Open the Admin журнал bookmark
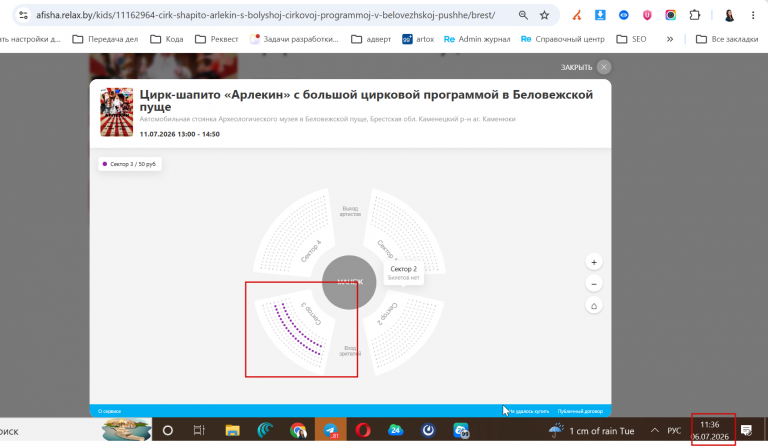 pyautogui.click(x=477, y=39)
